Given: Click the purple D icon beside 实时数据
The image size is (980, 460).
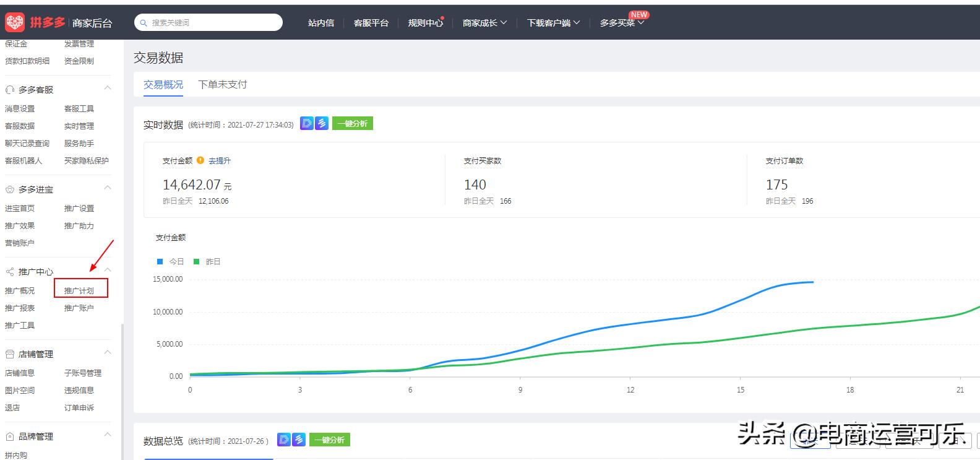Looking at the screenshot, I should pyautogui.click(x=307, y=123).
